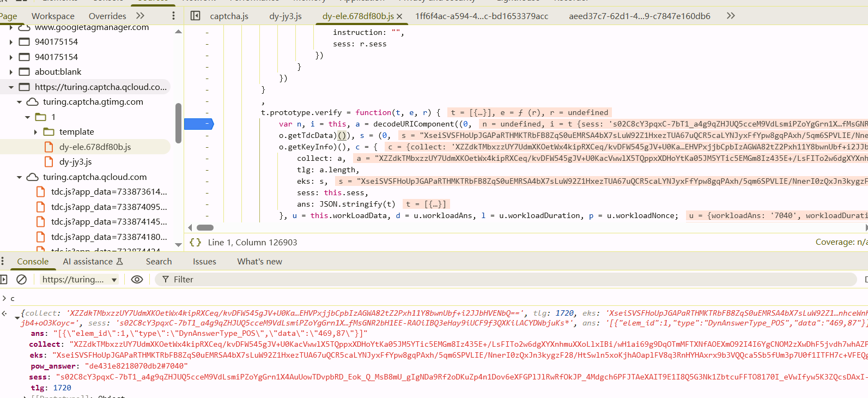Viewport: 868px width, 398px height.
Task: Click the navigator scroll-down arrow
Action: [178, 245]
